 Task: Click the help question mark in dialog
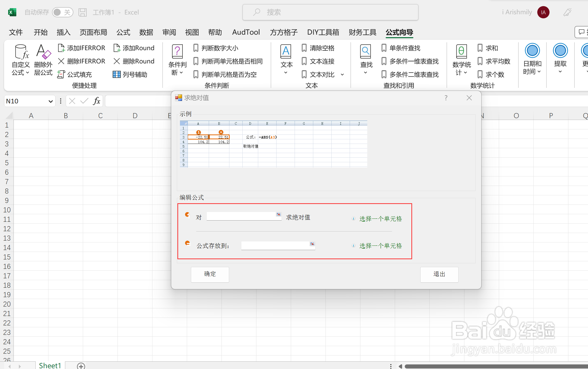coord(446,98)
